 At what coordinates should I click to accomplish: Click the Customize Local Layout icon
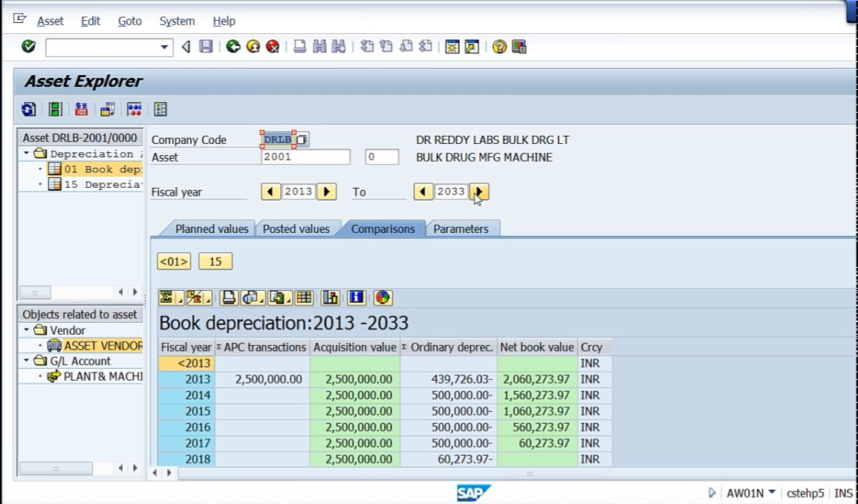[x=519, y=47]
